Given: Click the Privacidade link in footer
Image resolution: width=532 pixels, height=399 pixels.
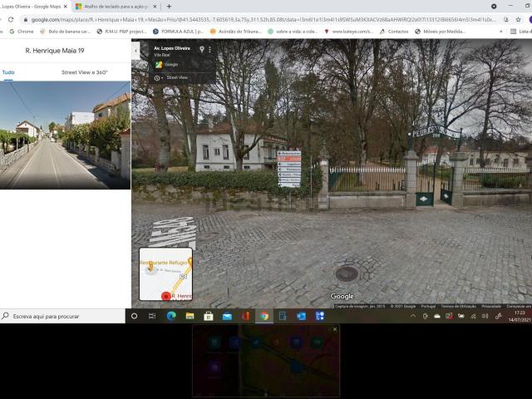Looking at the screenshot, I should [x=491, y=306].
